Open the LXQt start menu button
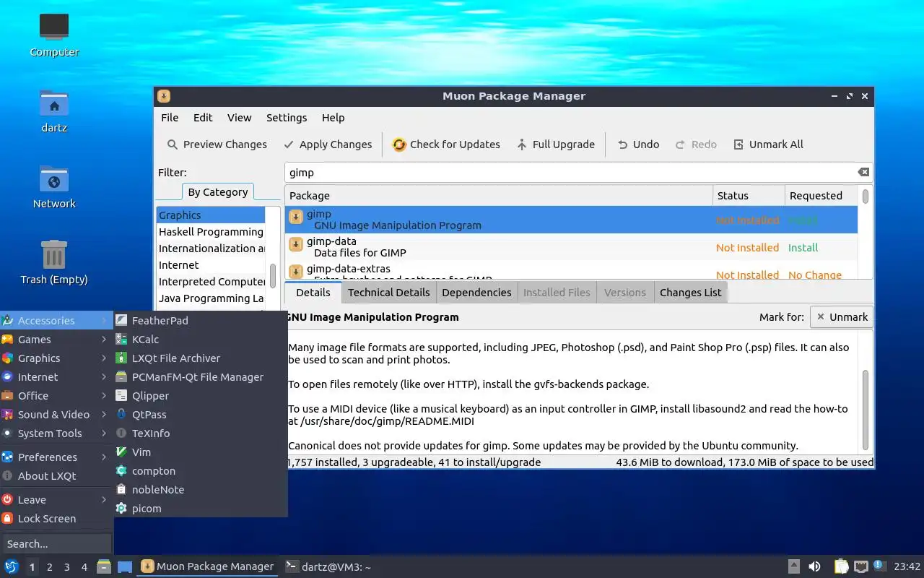 11,566
